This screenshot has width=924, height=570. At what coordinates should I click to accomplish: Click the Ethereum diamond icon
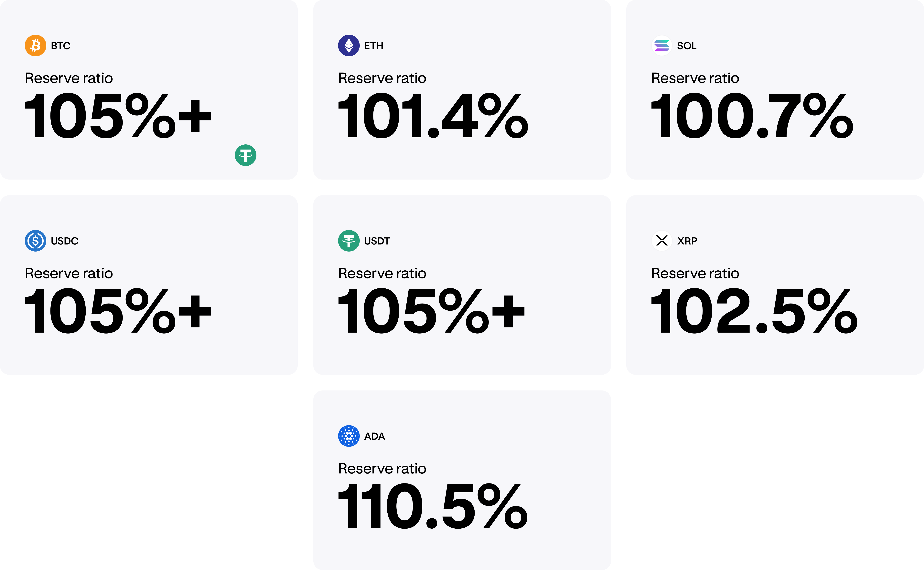[349, 46]
